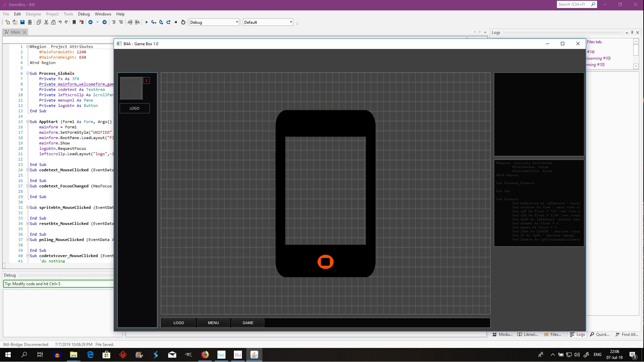Click the Stop debugging square icon

[x=176, y=22]
